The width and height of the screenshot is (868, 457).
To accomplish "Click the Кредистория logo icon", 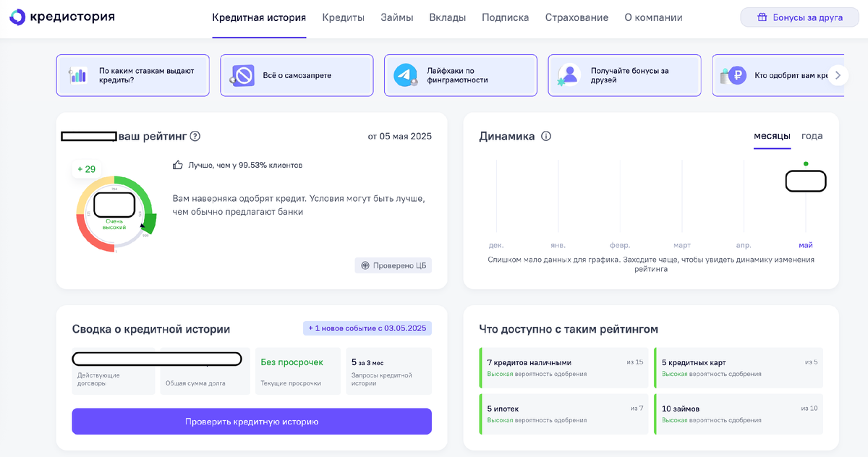I will tap(17, 16).
